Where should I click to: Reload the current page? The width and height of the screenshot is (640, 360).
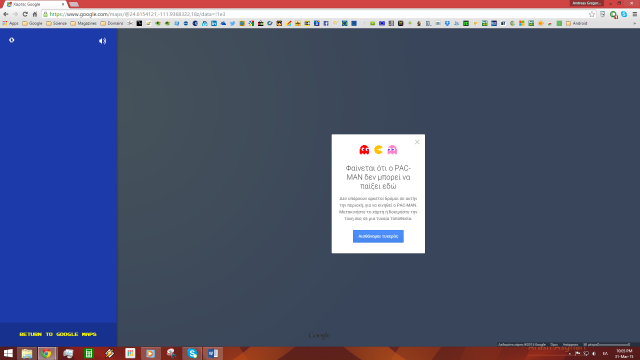(x=25, y=14)
